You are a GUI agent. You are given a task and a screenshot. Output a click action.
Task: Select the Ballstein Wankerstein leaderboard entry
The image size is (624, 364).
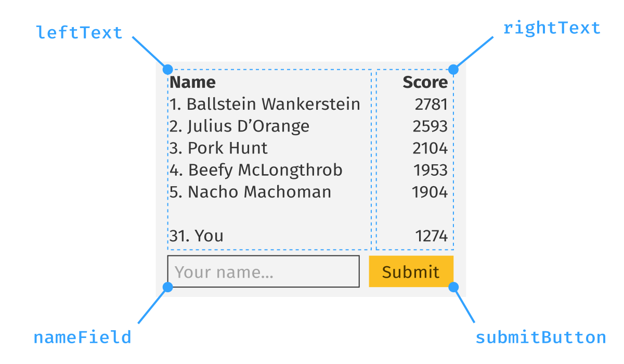265,104
